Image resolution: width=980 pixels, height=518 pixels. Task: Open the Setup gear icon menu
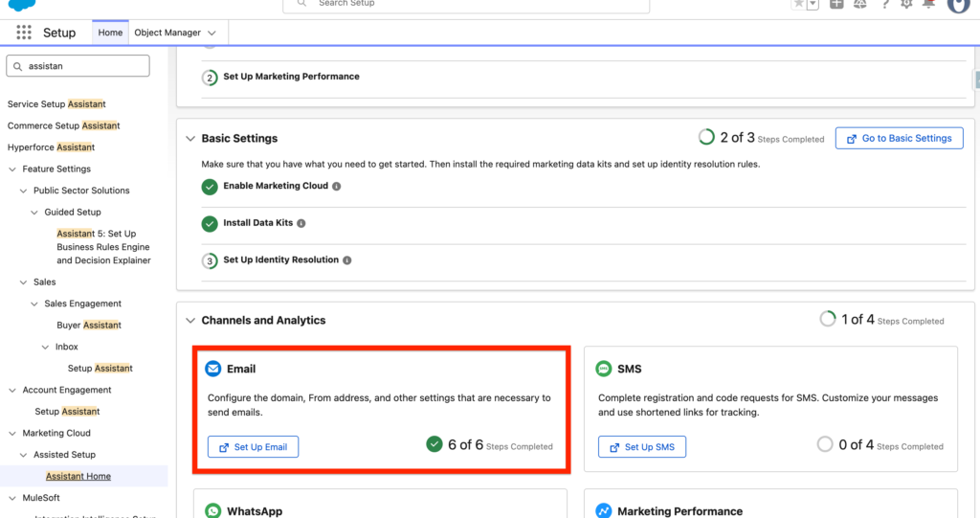point(906,4)
